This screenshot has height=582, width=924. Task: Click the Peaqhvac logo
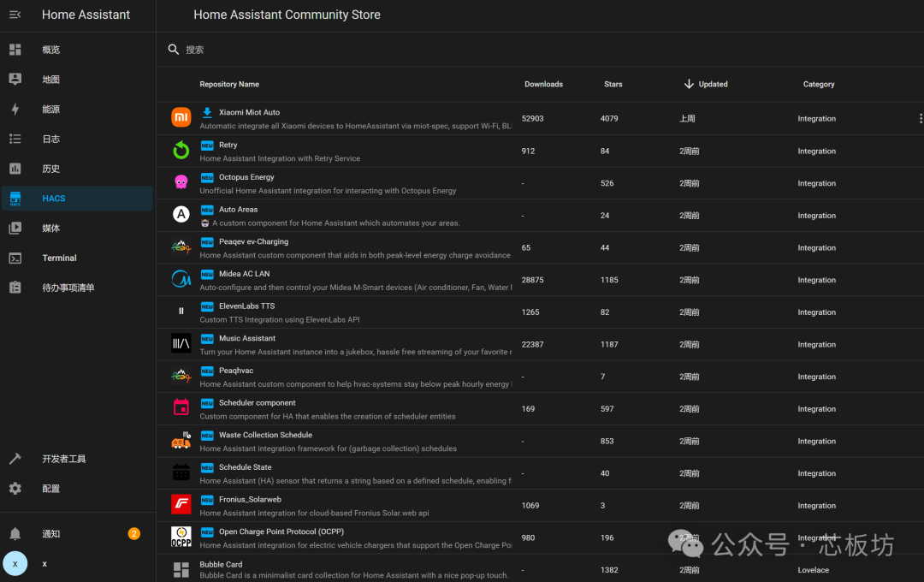pyautogui.click(x=181, y=375)
